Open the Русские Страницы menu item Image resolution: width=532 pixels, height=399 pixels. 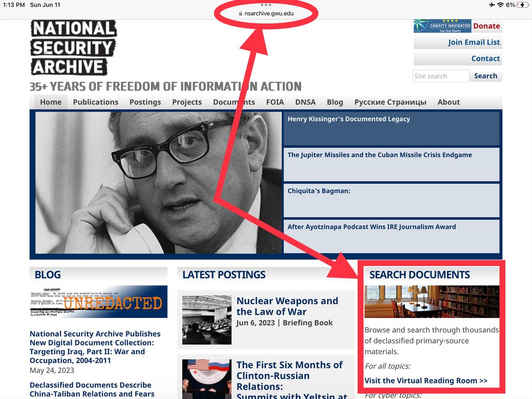(390, 102)
